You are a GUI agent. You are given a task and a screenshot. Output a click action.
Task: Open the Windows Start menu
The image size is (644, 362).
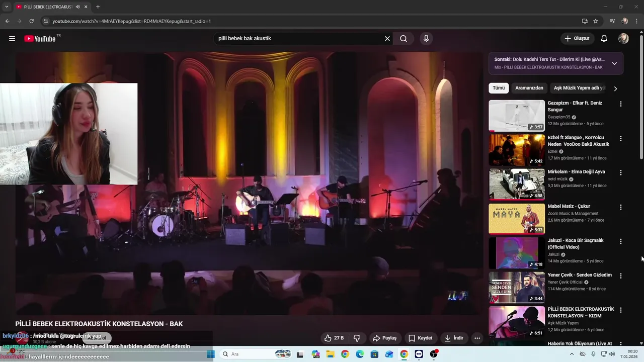click(211, 354)
